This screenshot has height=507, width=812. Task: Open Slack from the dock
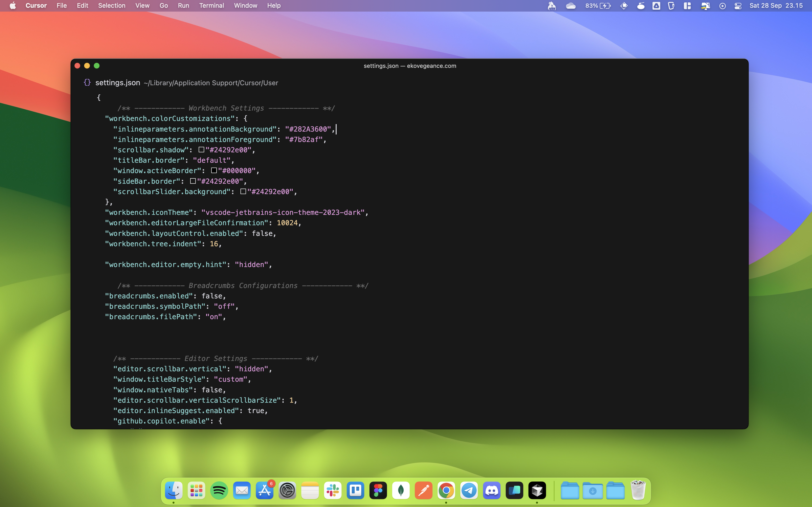click(x=333, y=491)
